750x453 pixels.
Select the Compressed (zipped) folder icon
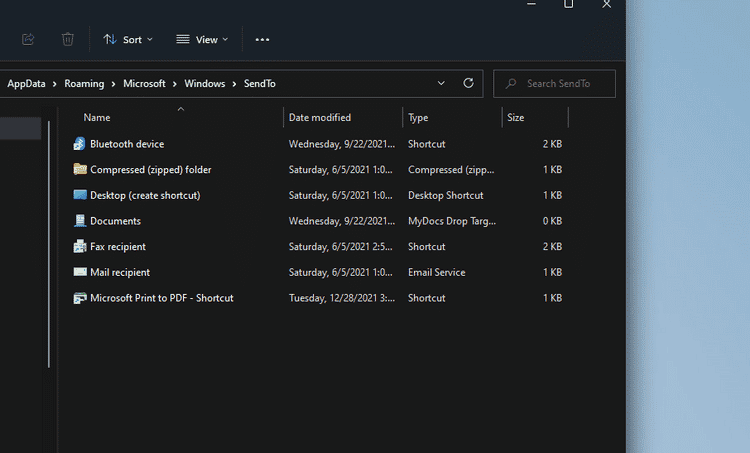80,170
